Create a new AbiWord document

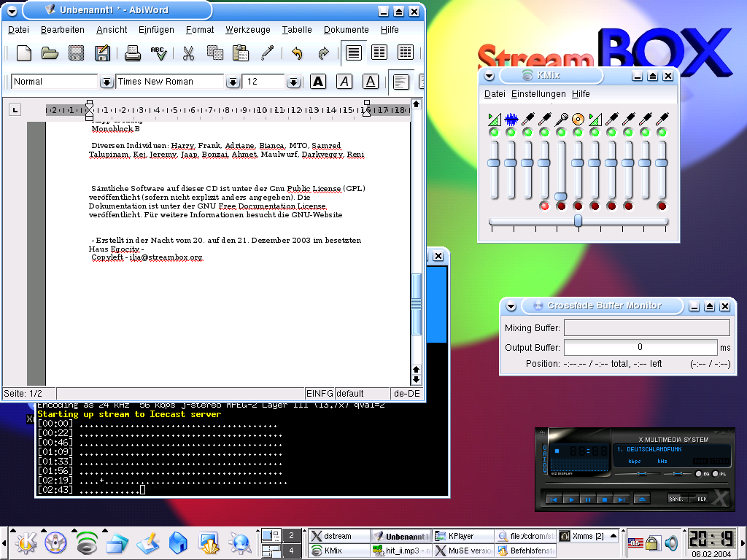tap(24, 52)
